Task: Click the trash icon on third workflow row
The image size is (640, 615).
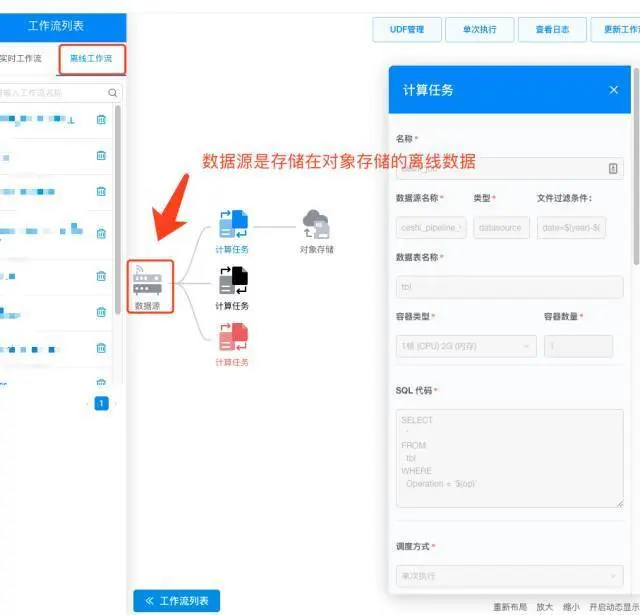Action: click(x=101, y=191)
